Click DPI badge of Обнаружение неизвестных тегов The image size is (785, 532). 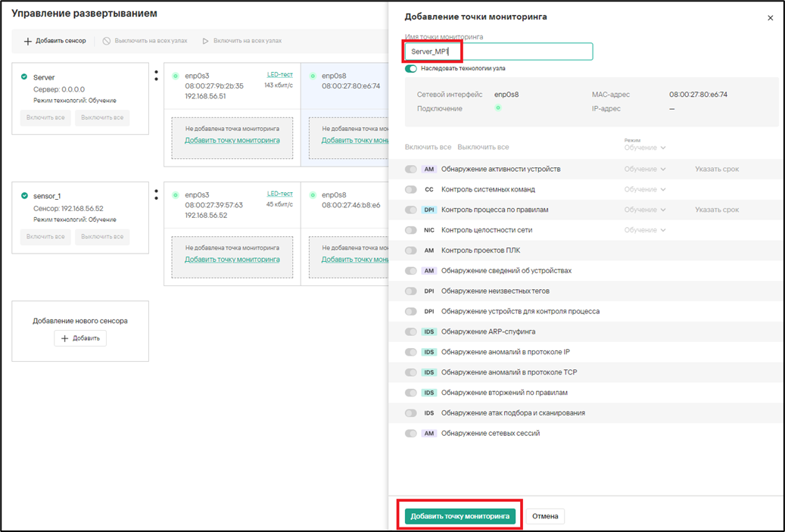pyautogui.click(x=429, y=291)
